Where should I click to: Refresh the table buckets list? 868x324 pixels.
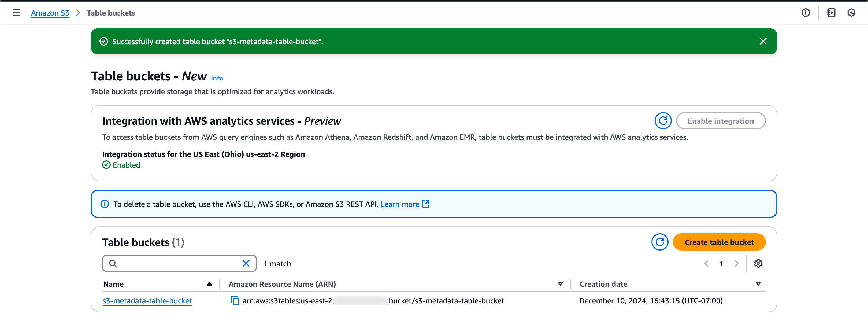[x=659, y=242]
